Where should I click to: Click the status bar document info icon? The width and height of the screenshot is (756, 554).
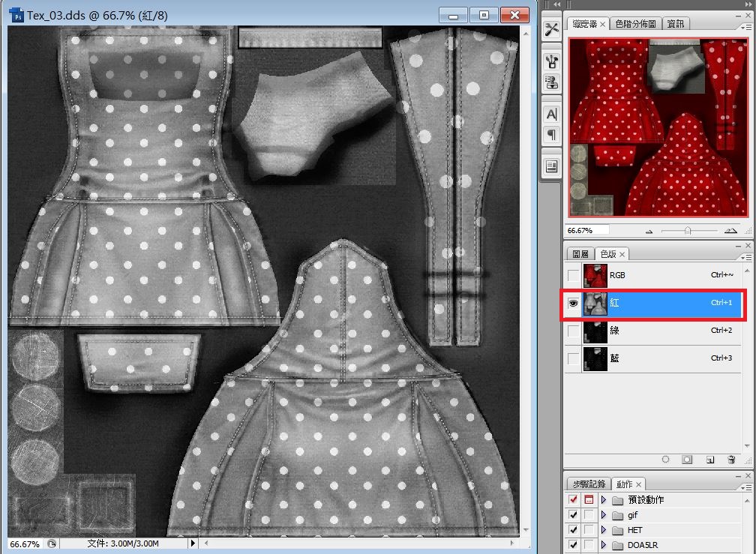(52, 544)
